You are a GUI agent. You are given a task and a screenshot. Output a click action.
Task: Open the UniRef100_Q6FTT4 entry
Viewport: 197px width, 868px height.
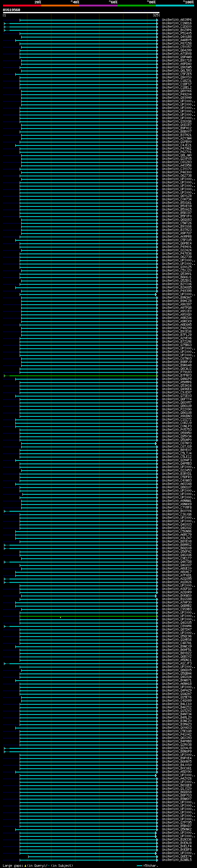176,399
